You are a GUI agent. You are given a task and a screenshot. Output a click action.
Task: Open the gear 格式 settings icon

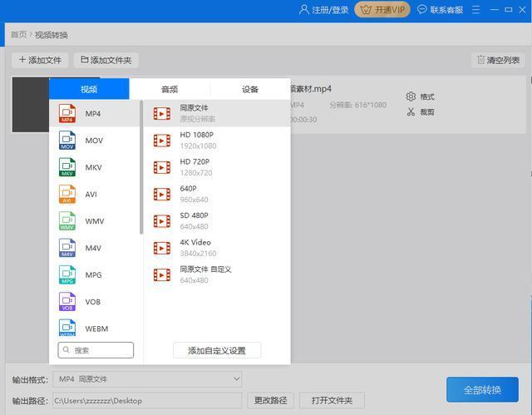(x=411, y=96)
